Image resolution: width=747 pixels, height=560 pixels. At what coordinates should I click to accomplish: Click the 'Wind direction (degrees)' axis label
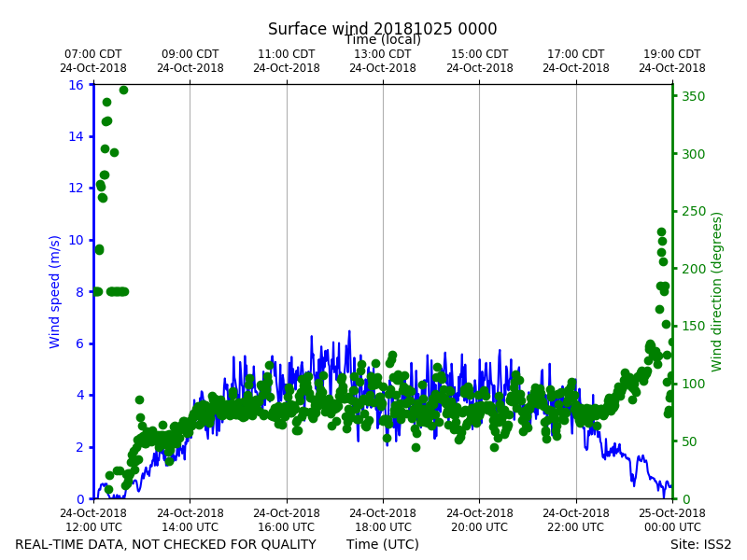[x=716, y=292]
